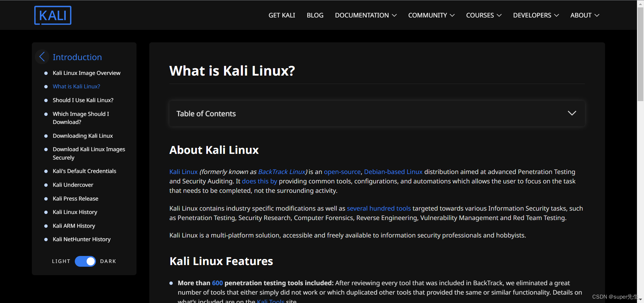Open the Blog page
Screen dimensions: 644x303
pyautogui.click(x=315, y=15)
